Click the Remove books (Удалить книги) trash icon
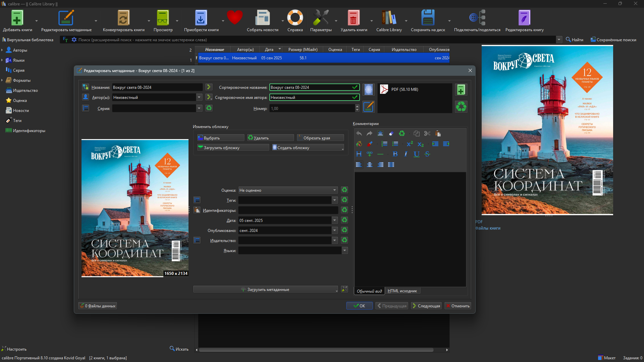This screenshot has width=644, height=362. (x=354, y=18)
